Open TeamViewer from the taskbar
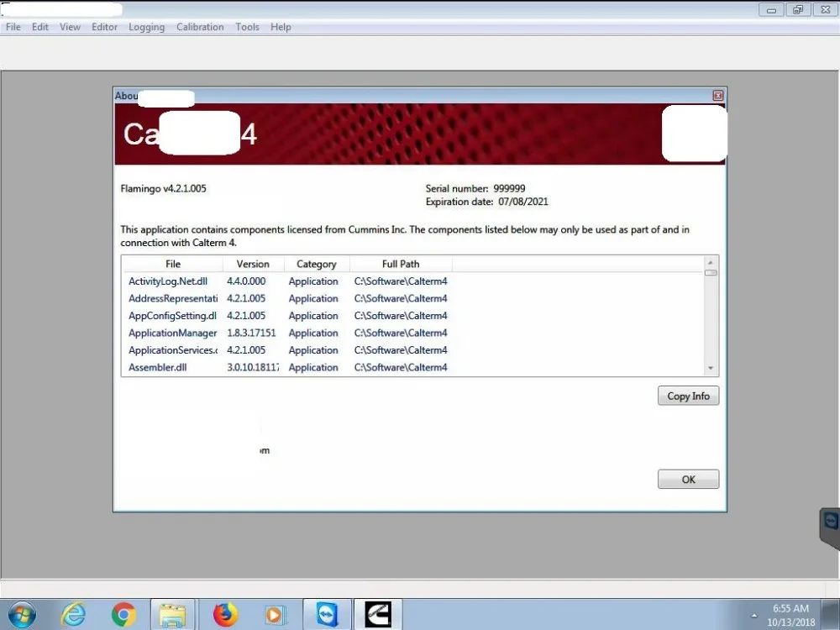Screen dimensions: 840x630 click(326, 614)
